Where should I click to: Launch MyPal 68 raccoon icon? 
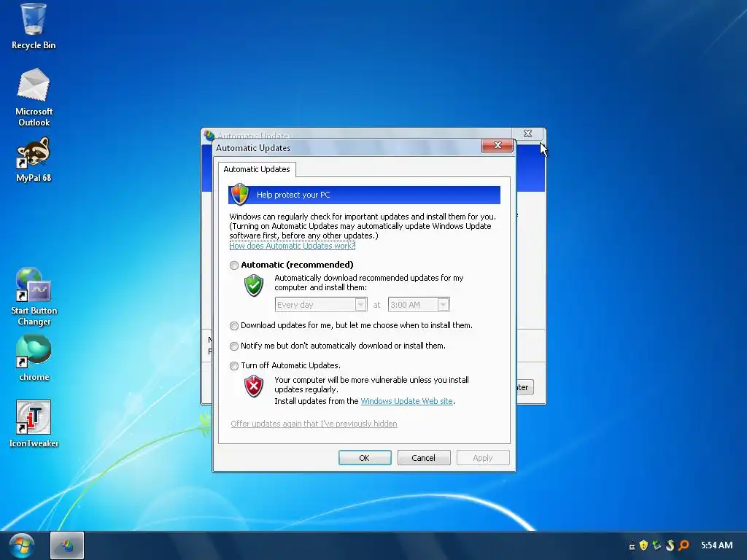click(34, 160)
